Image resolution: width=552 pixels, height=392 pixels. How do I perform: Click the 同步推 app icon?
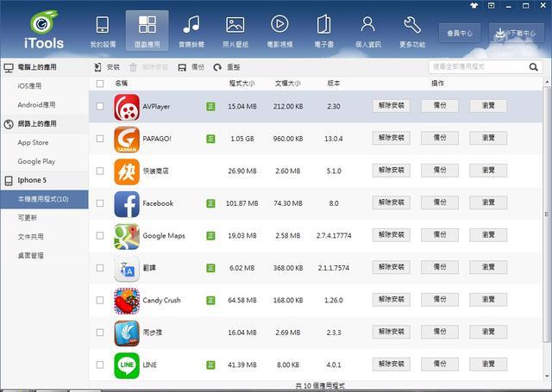[127, 333]
